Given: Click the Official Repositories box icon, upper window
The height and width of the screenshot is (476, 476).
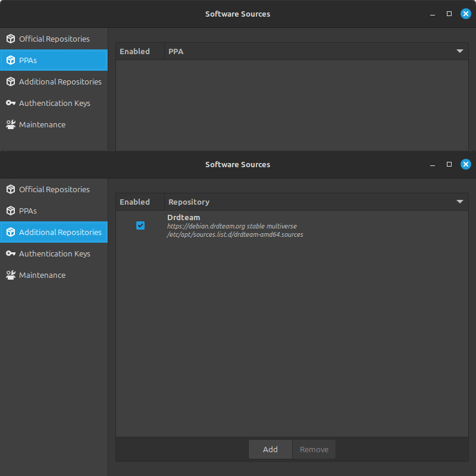Looking at the screenshot, I should click(11, 39).
